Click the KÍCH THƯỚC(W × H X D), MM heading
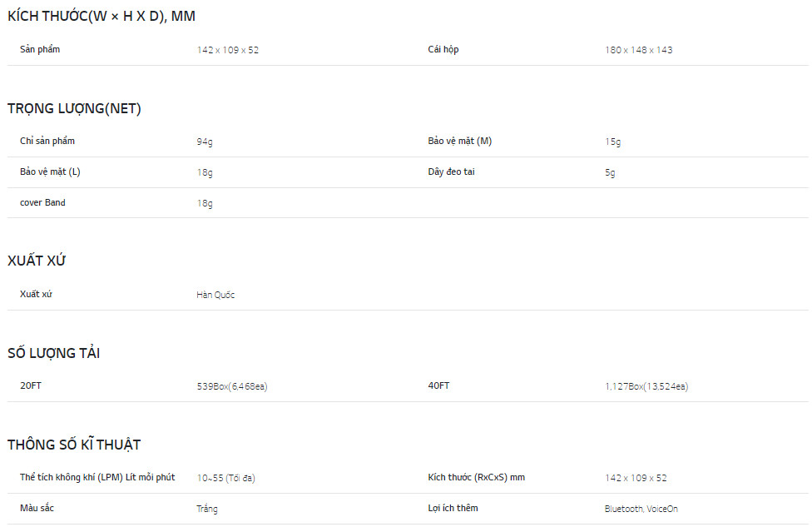Image resolution: width=812 pixels, height=527 pixels. [101, 16]
